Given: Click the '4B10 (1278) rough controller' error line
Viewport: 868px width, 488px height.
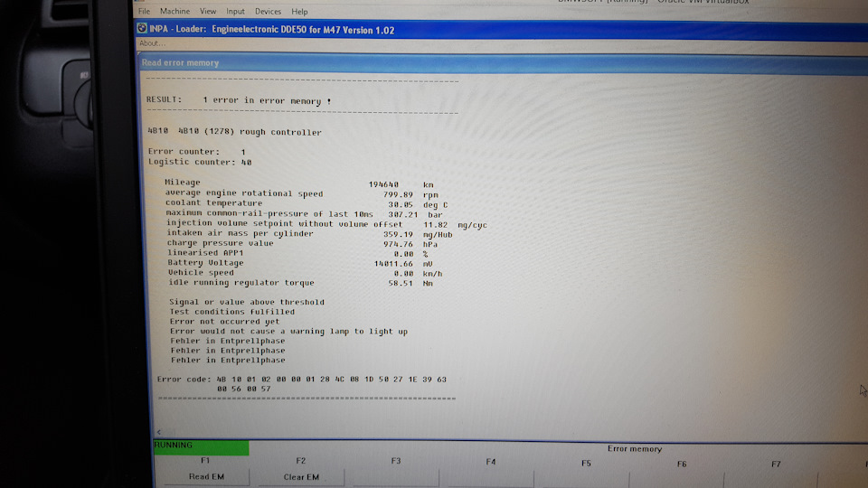Looking at the screenshot, I should (x=234, y=132).
